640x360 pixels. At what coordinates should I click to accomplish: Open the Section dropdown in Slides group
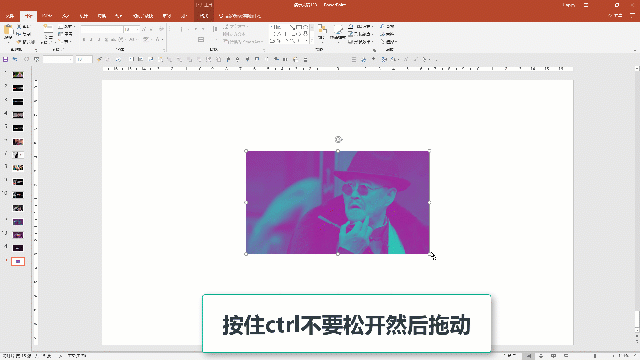coord(65,42)
